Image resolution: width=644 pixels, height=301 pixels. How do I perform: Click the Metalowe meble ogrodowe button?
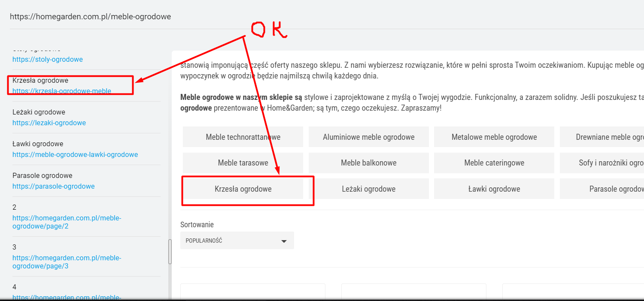pos(494,137)
